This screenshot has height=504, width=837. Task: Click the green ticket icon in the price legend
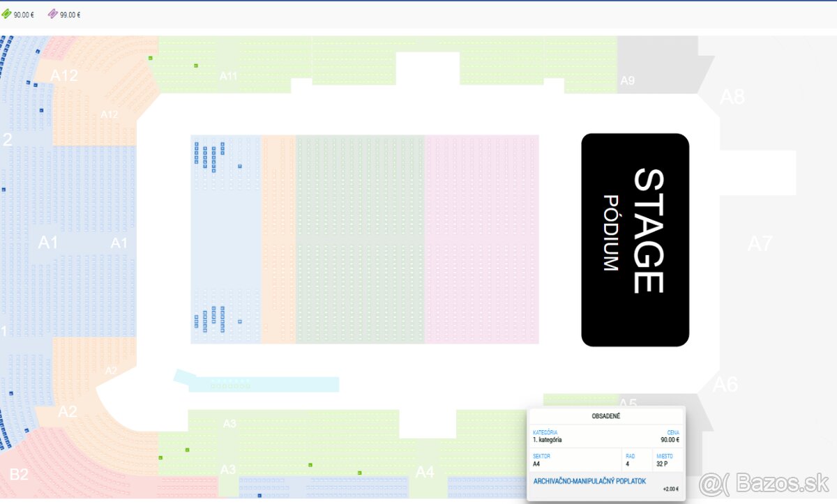click(x=7, y=14)
